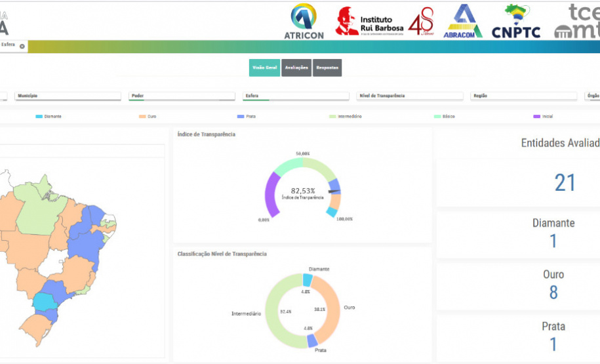Open the Avaliações tab
The width and height of the screenshot is (600, 364).
tap(296, 68)
